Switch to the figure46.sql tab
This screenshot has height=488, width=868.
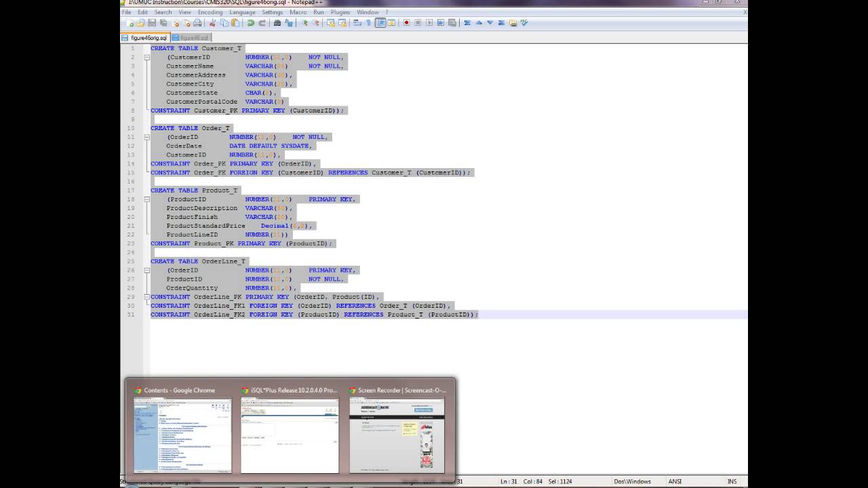pos(191,38)
